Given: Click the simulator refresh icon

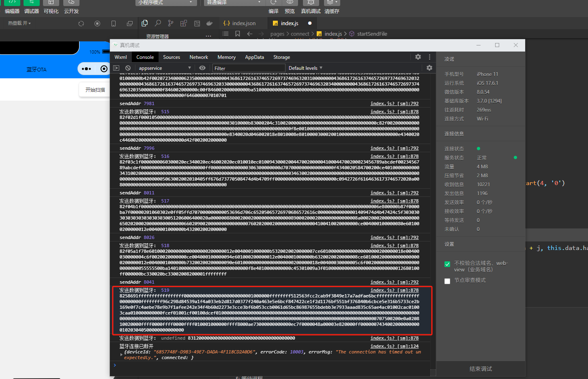Looking at the screenshot, I should pos(81,24).
